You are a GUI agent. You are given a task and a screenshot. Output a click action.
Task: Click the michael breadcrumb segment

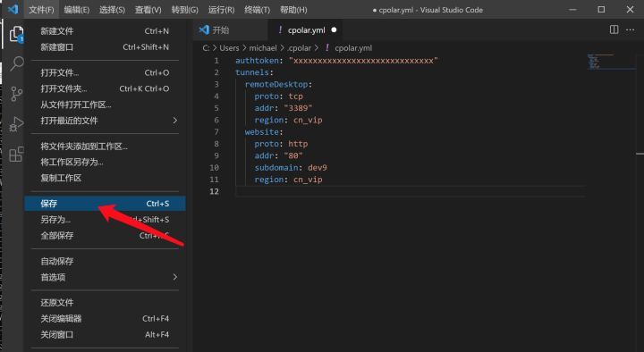(263, 48)
